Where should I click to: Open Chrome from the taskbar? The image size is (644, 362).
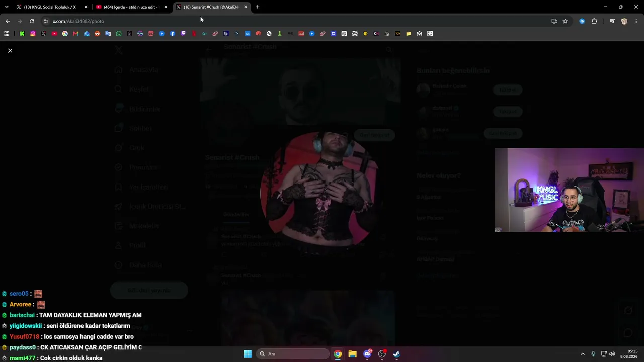338,354
